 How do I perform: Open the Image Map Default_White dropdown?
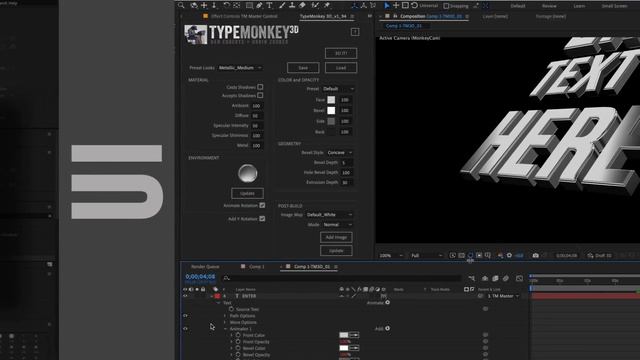point(329,215)
